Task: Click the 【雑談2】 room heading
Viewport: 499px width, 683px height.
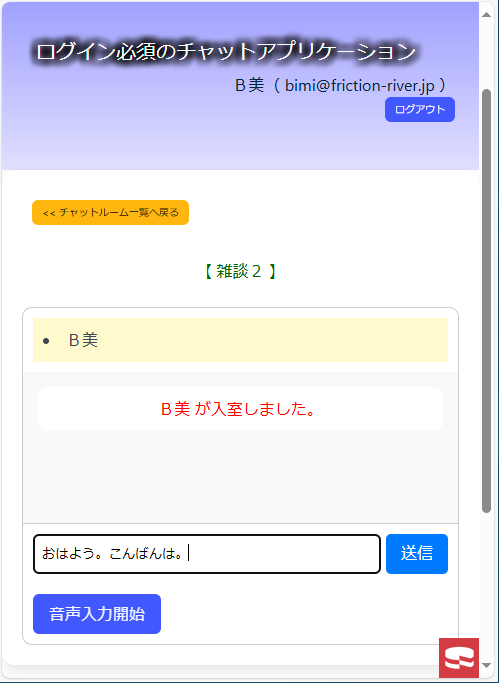Action: [240, 271]
